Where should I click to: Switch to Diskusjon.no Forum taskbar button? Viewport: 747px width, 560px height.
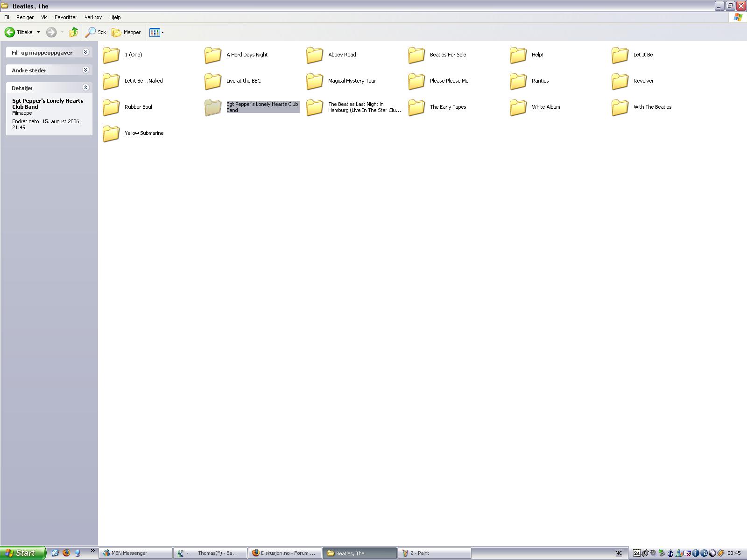285,553
